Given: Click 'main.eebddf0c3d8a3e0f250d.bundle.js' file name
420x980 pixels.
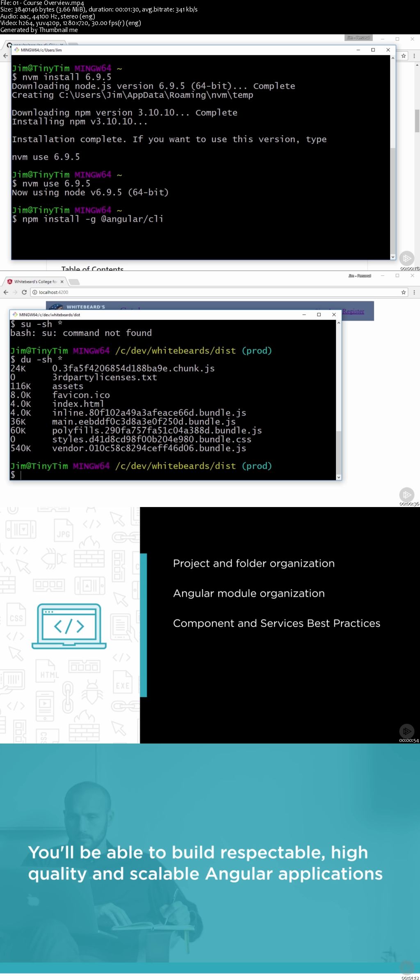Looking at the screenshot, I should (144, 422).
